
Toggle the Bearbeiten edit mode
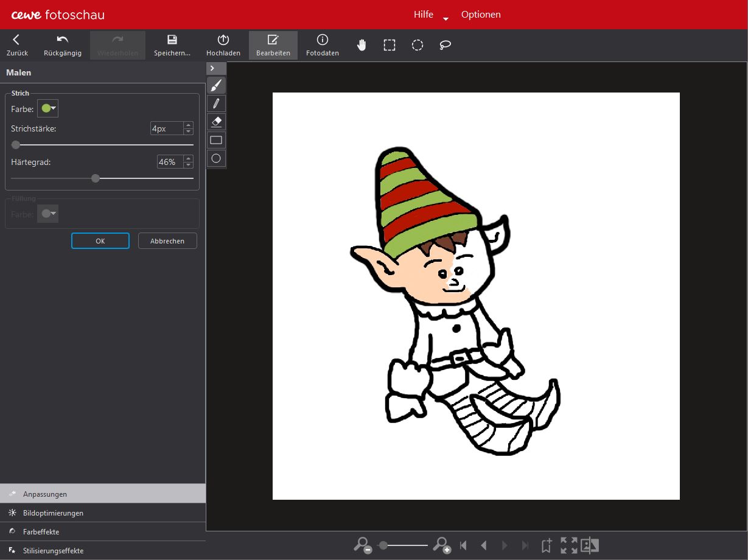[x=273, y=45]
